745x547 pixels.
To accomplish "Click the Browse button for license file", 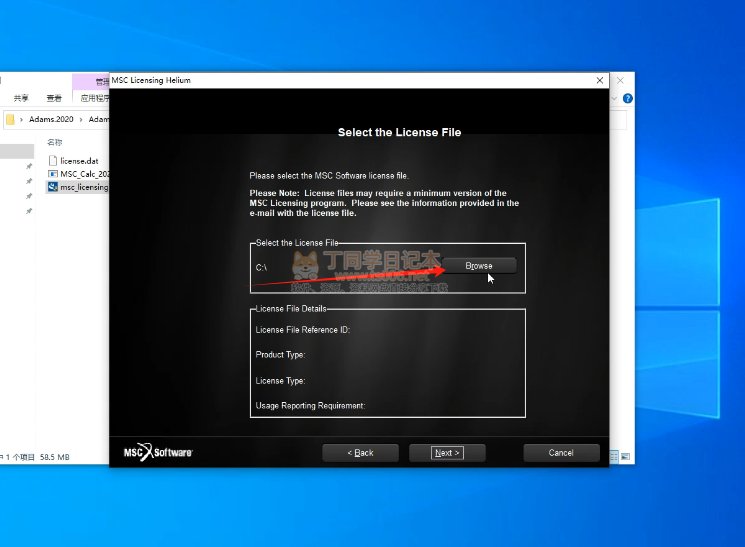I will [479, 266].
